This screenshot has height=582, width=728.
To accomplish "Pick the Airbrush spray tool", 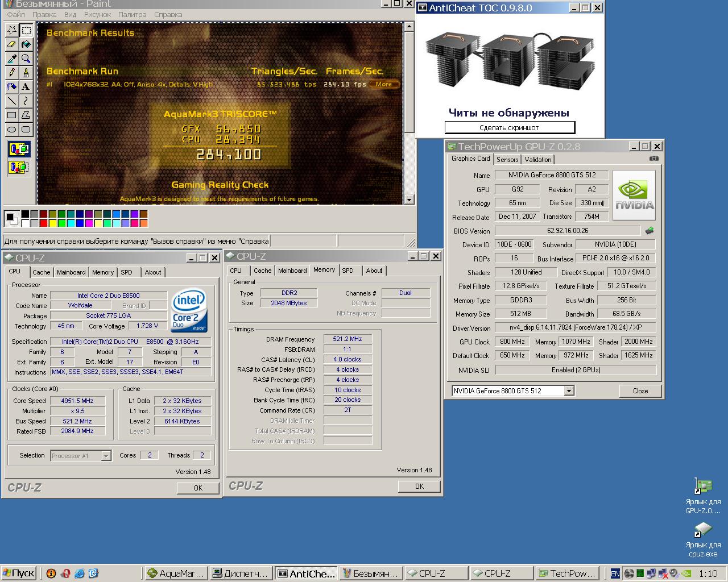I will pos(11,87).
